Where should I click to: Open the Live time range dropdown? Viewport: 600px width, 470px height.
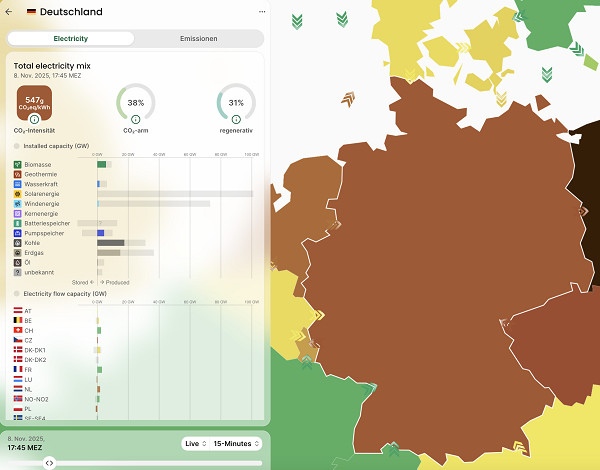[x=194, y=443]
